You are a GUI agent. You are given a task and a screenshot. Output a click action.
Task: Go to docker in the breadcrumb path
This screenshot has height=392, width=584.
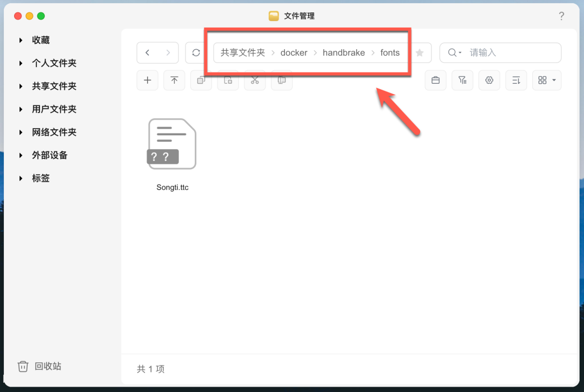(x=294, y=53)
